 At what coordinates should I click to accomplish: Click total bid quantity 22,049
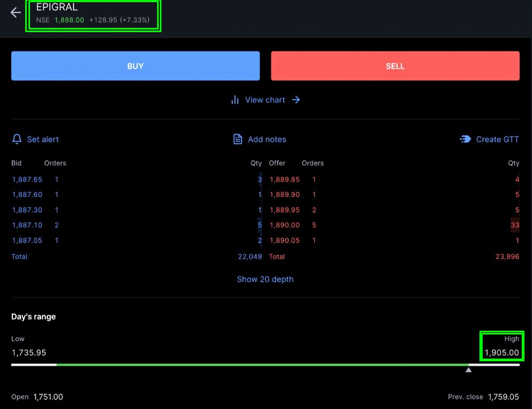(x=250, y=257)
